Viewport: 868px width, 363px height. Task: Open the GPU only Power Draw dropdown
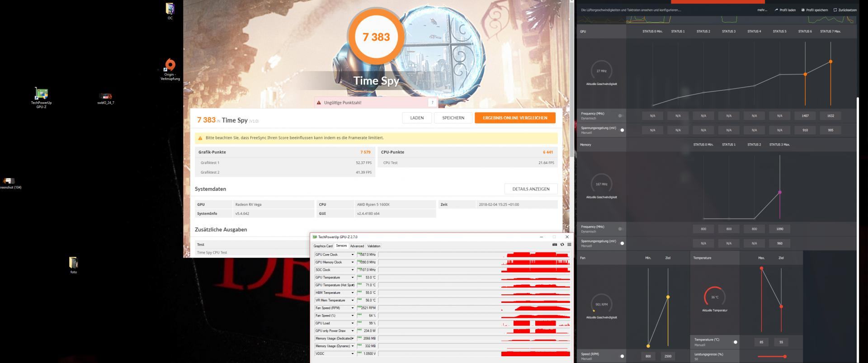[x=353, y=331]
